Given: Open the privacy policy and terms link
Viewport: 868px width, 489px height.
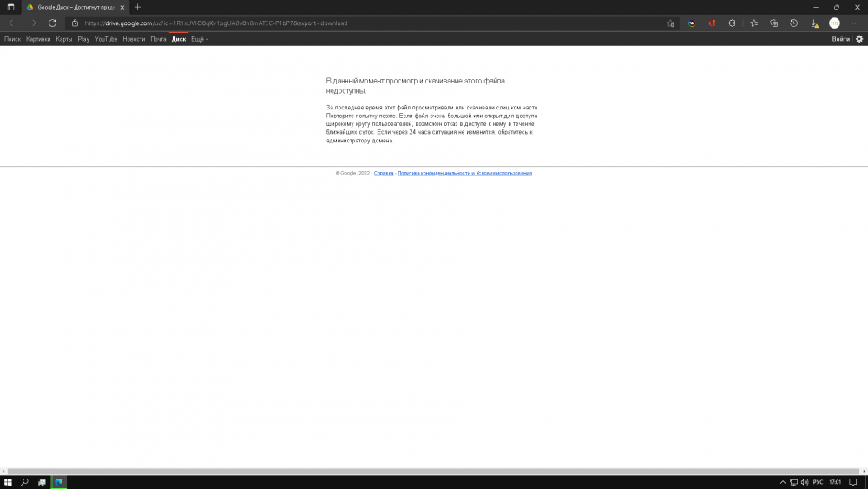Looking at the screenshot, I should click(465, 174).
